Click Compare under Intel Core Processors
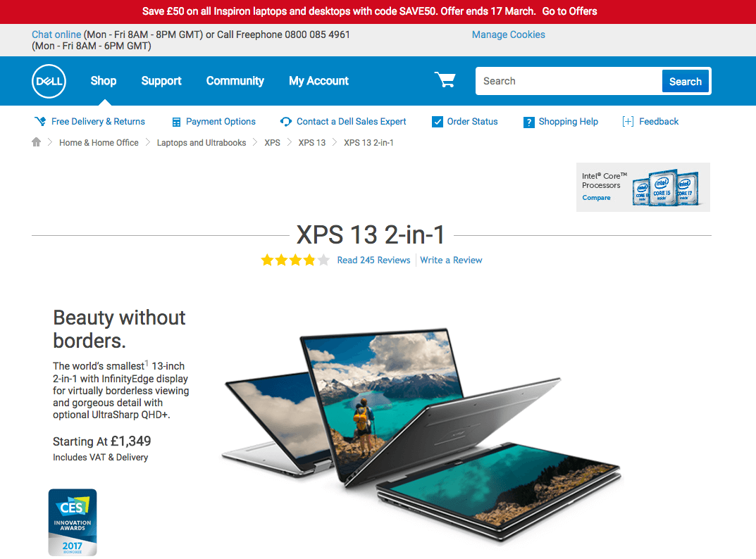This screenshot has width=756, height=559. tap(596, 198)
